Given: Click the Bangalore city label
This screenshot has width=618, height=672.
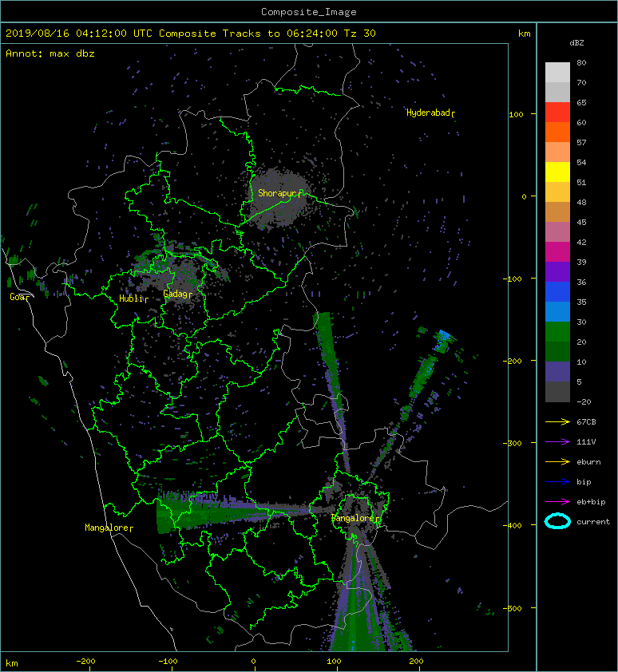Looking at the screenshot, I should point(354,518).
